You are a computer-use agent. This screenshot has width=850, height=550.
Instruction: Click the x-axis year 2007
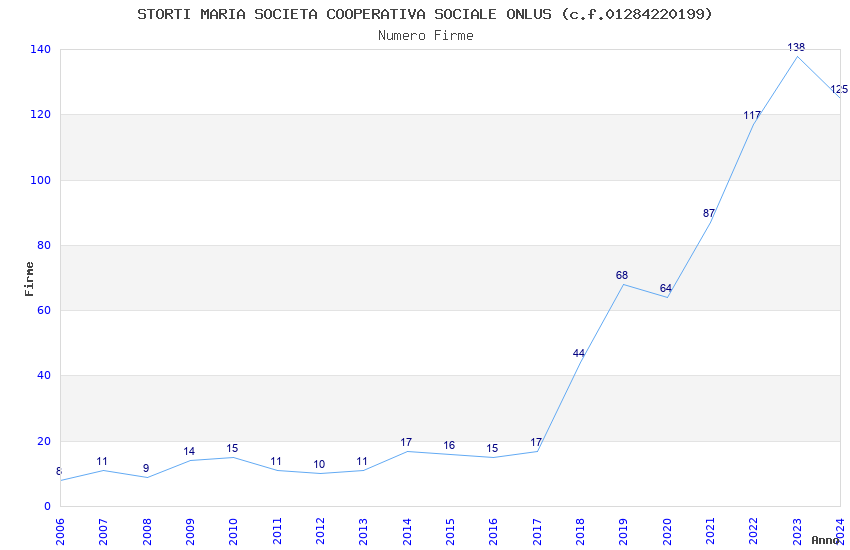103,532
